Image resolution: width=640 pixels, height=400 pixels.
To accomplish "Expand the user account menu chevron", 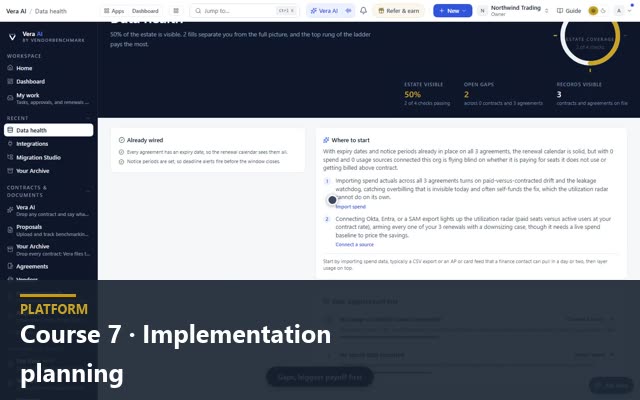I will [x=629, y=11].
